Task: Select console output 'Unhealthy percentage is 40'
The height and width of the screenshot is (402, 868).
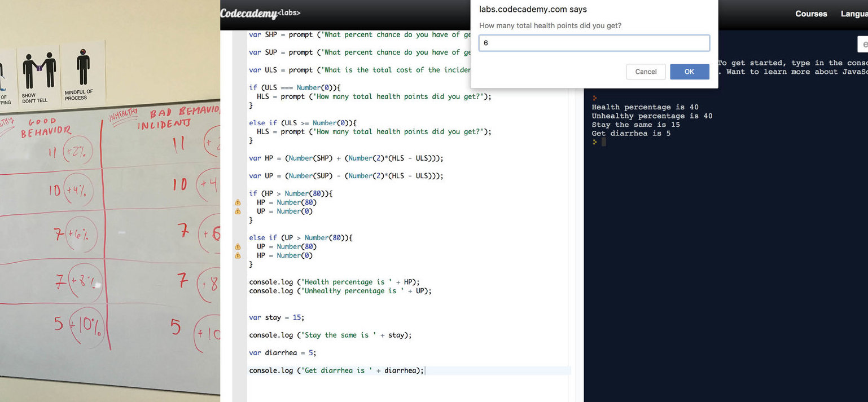Action: tap(652, 116)
